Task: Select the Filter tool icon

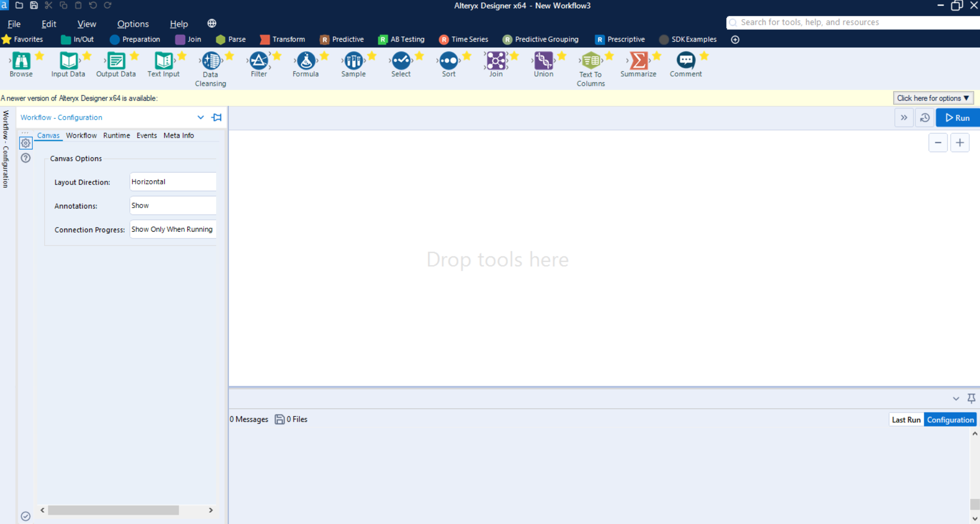Action: 259,61
